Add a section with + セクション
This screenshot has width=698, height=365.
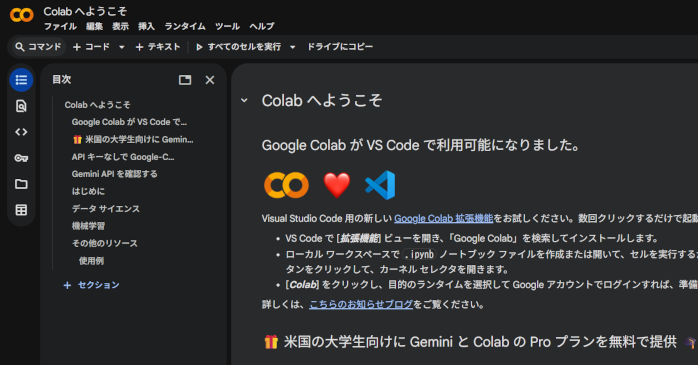click(92, 285)
